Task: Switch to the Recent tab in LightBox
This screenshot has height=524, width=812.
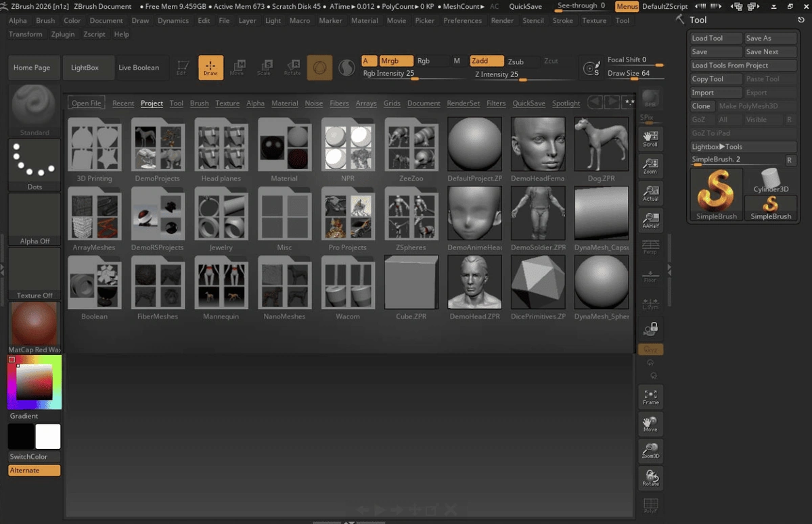Action: 123,103
